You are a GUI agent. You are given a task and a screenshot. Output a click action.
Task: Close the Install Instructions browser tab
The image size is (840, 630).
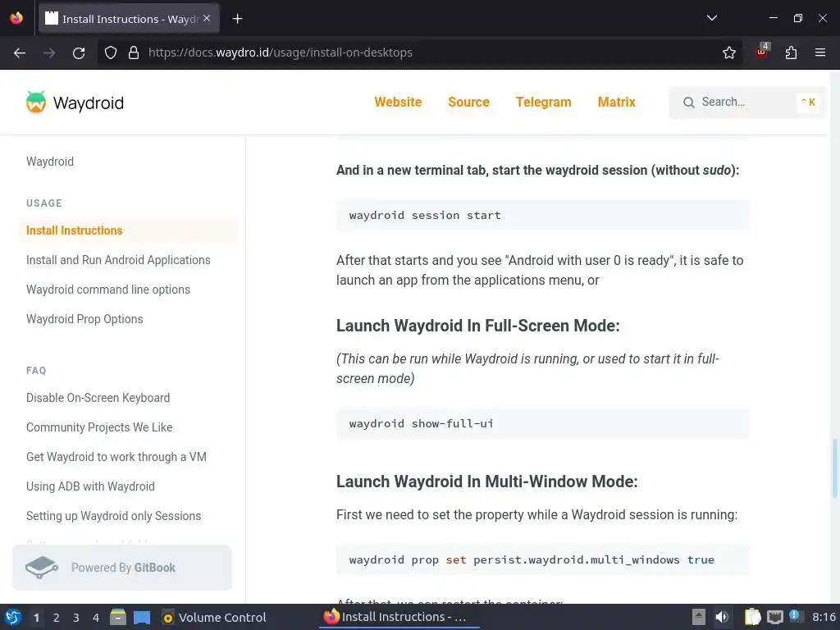coord(207,18)
